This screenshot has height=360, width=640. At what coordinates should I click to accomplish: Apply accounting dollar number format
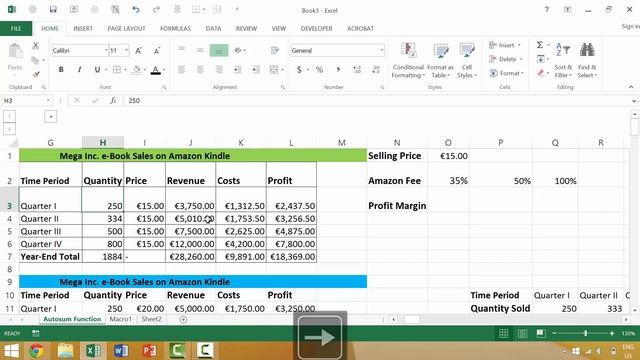pyautogui.click(x=299, y=70)
